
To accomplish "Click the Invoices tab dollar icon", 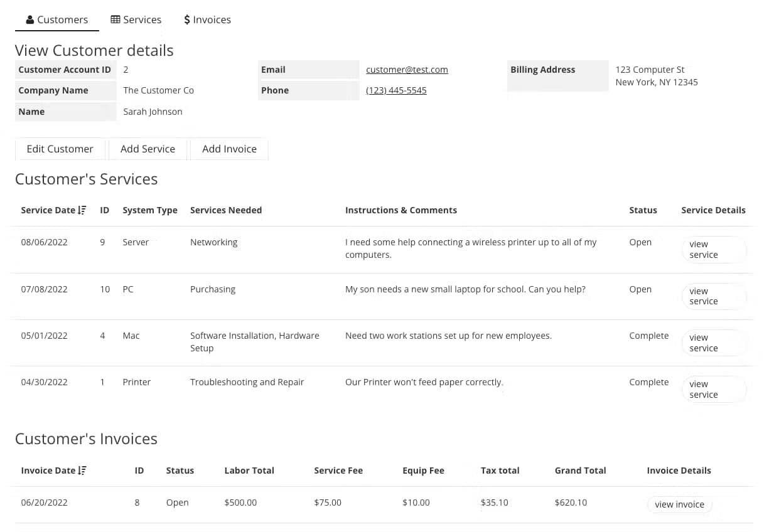I will click(x=187, y=20).
